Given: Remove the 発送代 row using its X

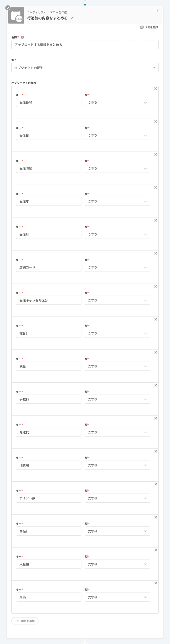Looking at the screenshot, I should click(x=156, y=418).
